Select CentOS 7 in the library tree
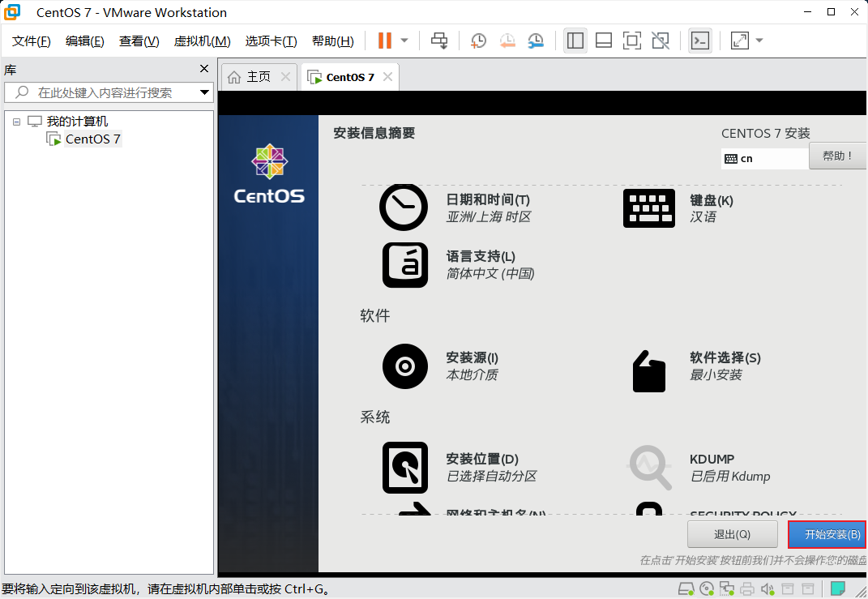The width and height of the screenshot is (868, 599). point(92,139)
